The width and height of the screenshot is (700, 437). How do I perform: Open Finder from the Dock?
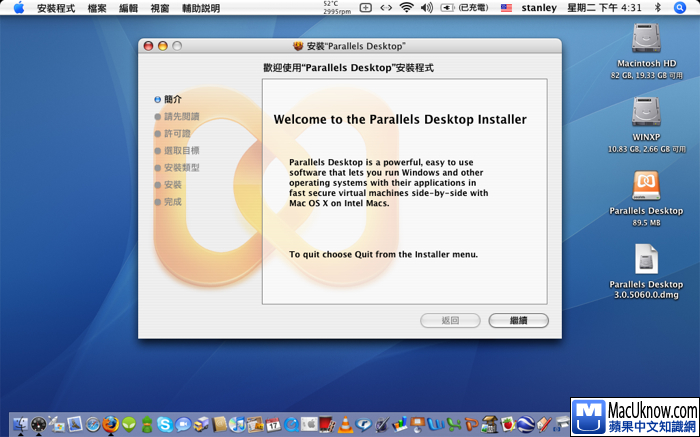[x=21, y=424]
